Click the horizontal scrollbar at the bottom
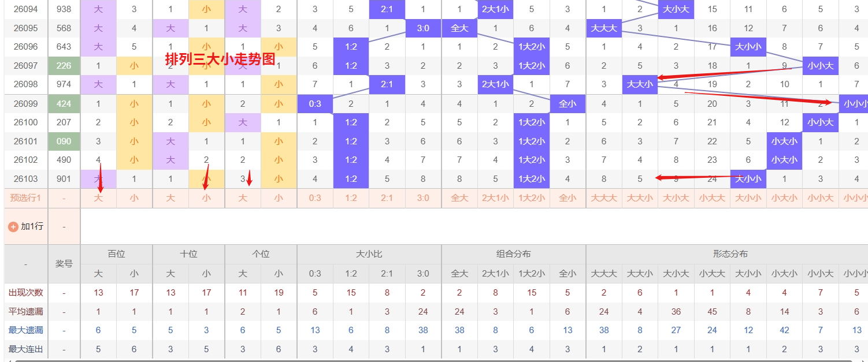The height and width of the screenshot is (362, 868). 433,360
